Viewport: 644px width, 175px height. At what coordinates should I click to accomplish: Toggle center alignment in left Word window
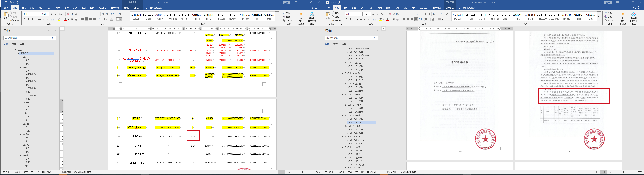pyautogui.click(x=86, y=19)
